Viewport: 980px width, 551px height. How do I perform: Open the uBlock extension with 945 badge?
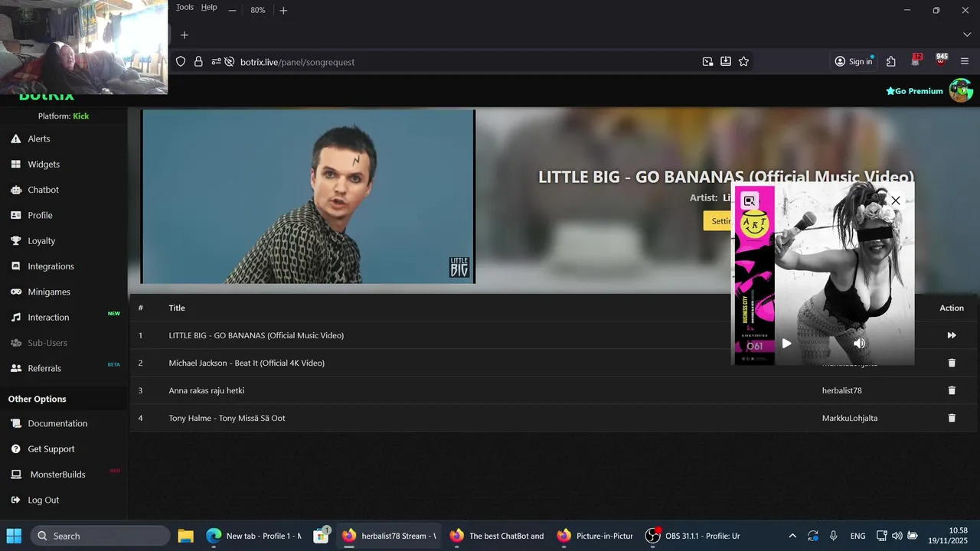[941, 61]
